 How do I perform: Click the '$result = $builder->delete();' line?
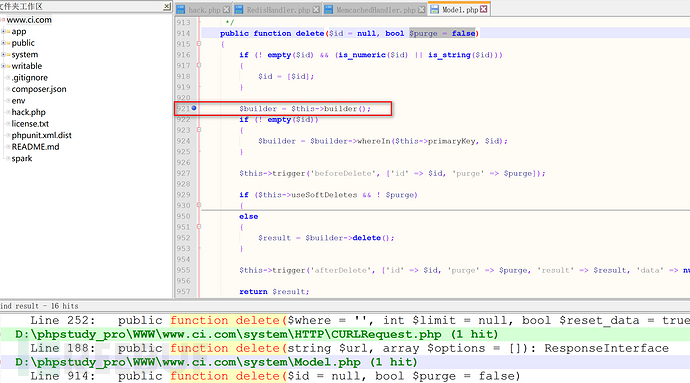pyautogui.click(x=326, y=238)
